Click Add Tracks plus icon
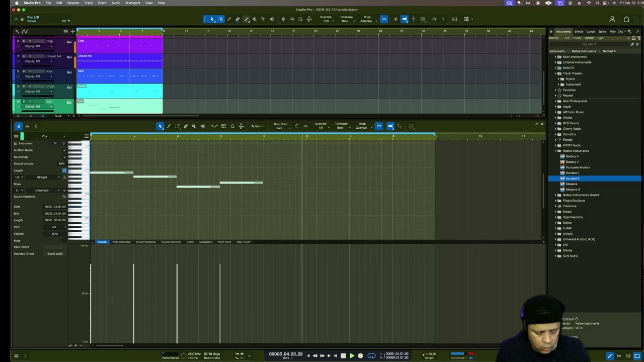 point(72,31)
